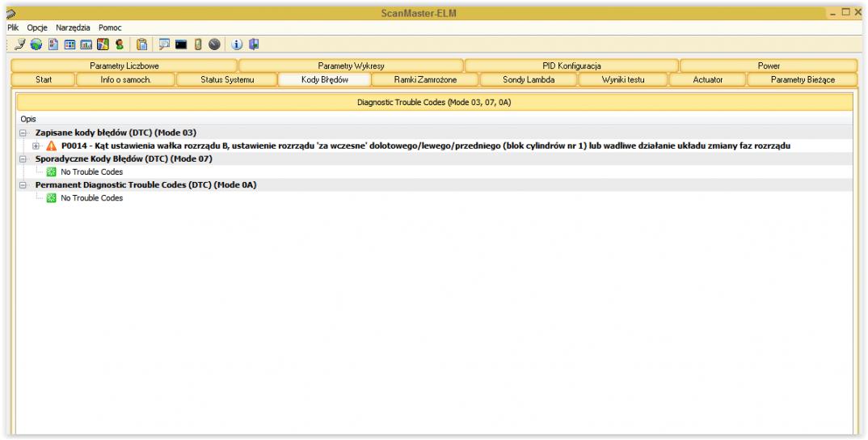Select 'No Trouble Codes' text under Mode 0A
This screenshot has height=440, width=868.
(92, 198)
